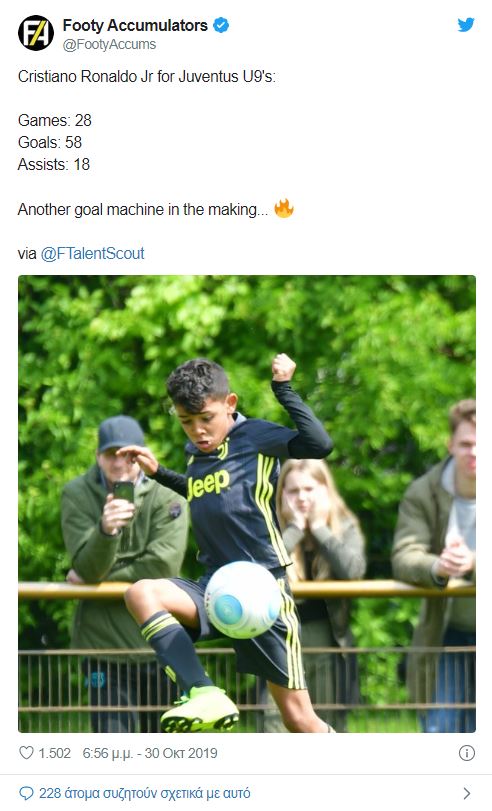Like the tweet with the heart icon
This screenshot has height=811, width=492.
click(x=26, y=753)
